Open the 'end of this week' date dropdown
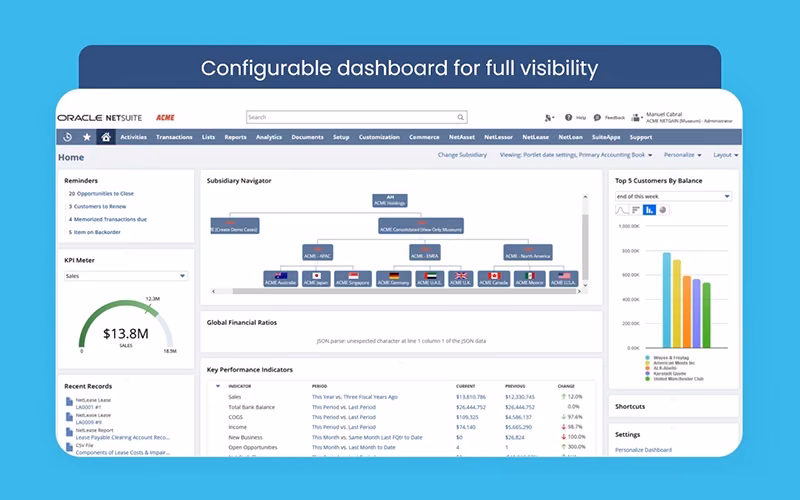This screenshot has width=800, height=500. point(673,196)
